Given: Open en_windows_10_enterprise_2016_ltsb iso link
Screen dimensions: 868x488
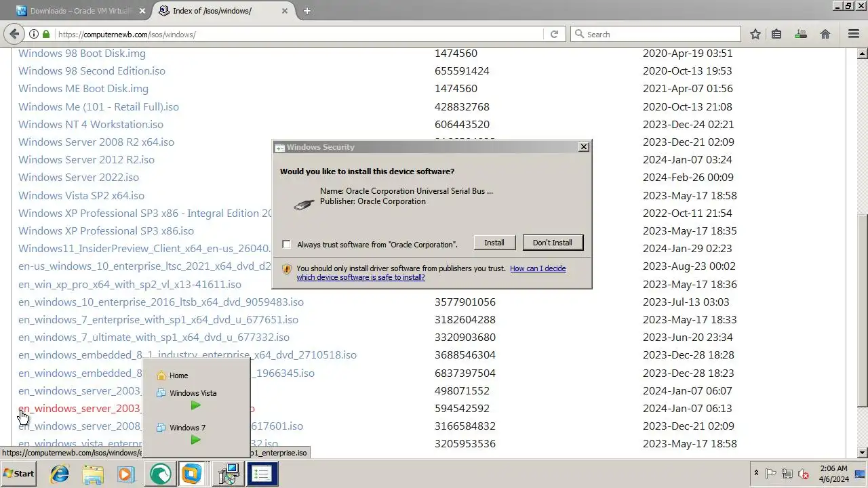Looking at the screenshot, I should [x=161, y=302].
